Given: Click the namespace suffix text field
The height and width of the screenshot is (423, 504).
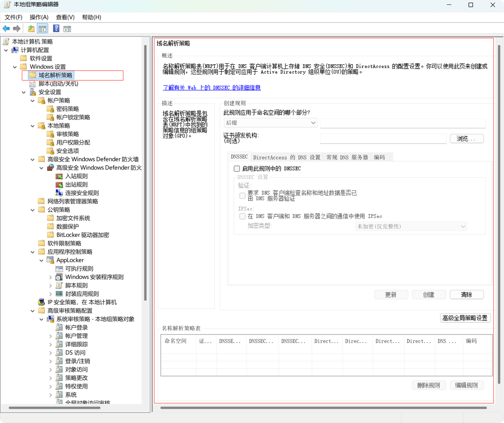Looking at the screenshot, I should coord(403,123).
